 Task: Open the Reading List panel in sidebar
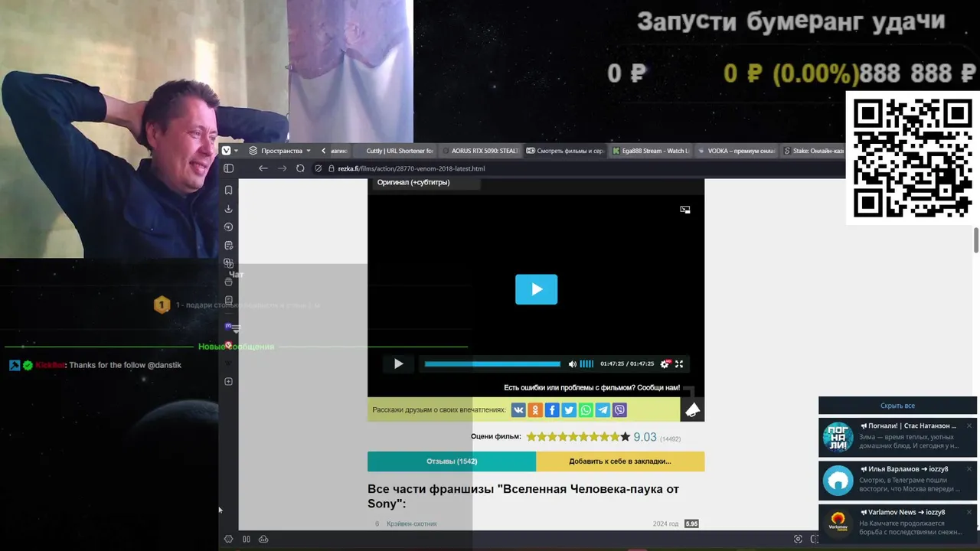(x=228, y=300)
